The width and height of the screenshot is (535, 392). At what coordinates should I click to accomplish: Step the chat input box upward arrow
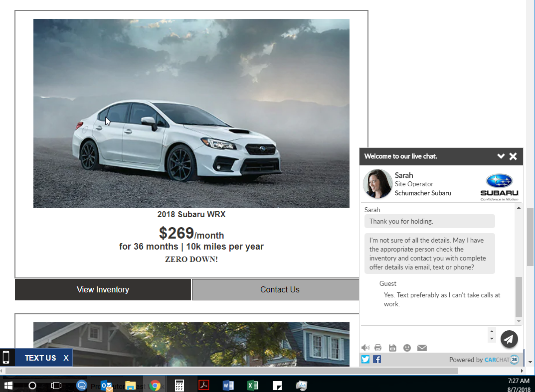[x=492, y=331]
